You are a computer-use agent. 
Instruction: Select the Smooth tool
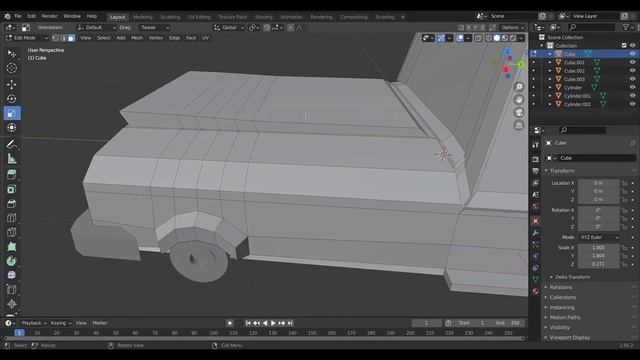(11, 275)
